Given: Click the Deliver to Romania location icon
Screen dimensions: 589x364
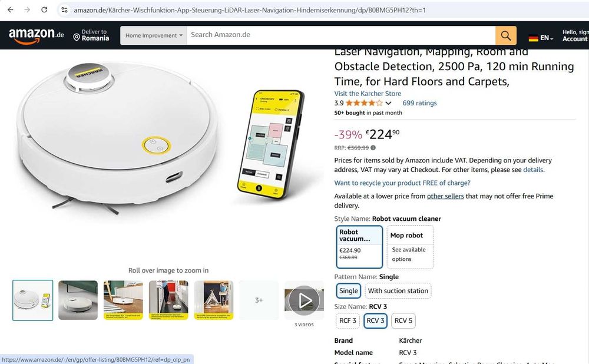Looking at the screenshot, I should (76, 37).
